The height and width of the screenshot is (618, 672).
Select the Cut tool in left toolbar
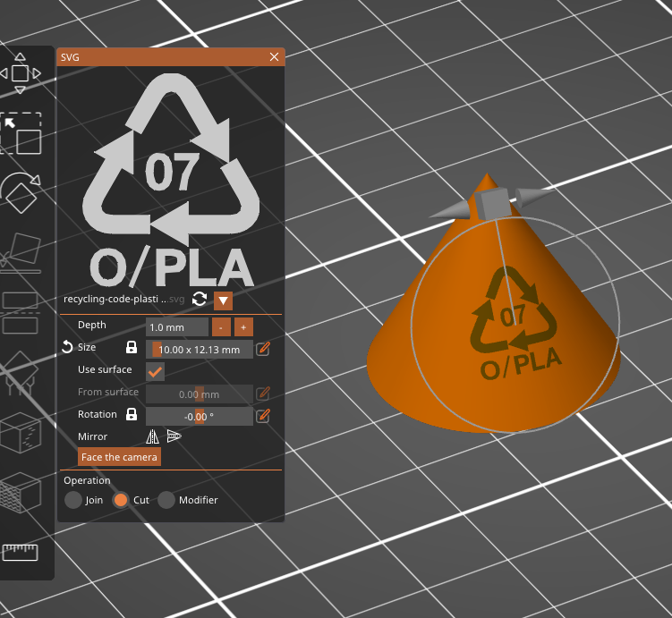[21, 313]
